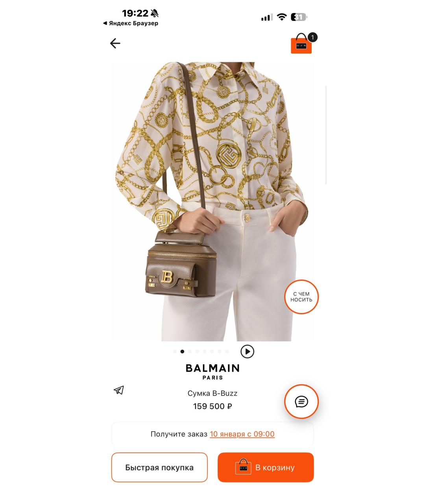Image resolution: width=425 pixels, height=504 pixels.
Task: Open the orange shopping bag cart icon
Action: [x=301, y=44]
